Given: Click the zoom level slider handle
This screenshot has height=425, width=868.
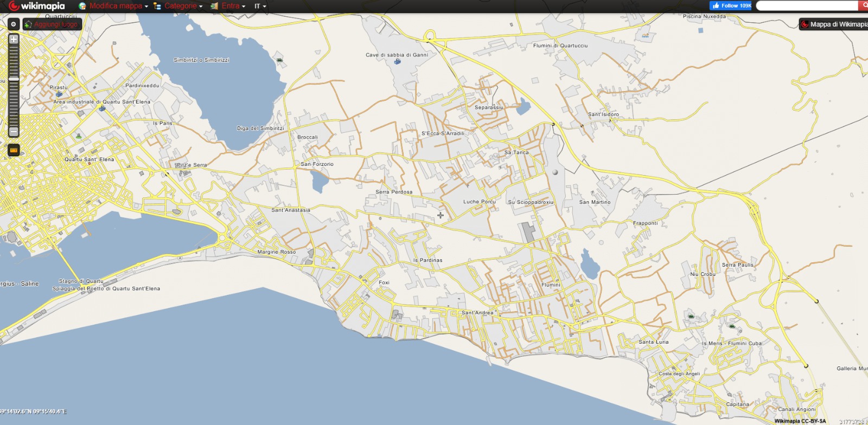Looking at the screenshot, I should pyautogui.click(x=14, y=79).
